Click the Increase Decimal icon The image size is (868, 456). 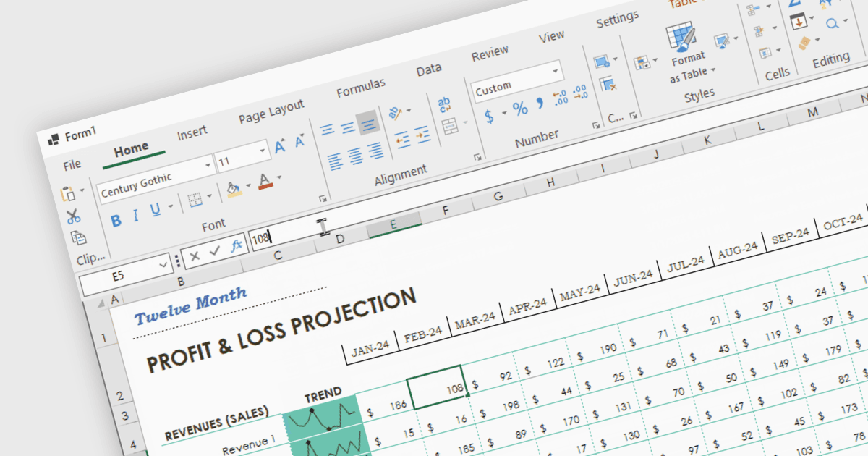pos(560,98)
